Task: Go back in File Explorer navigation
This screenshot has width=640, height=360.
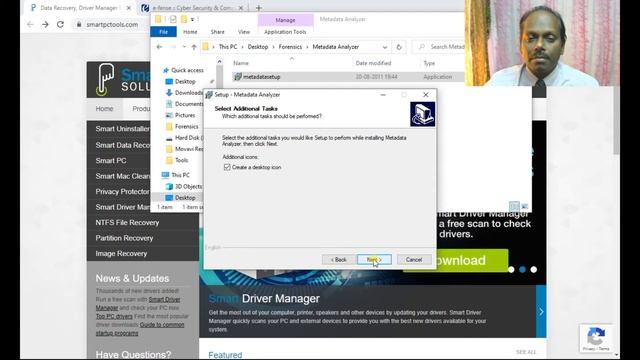Action: pyautogui.click(x=159, y=47)
